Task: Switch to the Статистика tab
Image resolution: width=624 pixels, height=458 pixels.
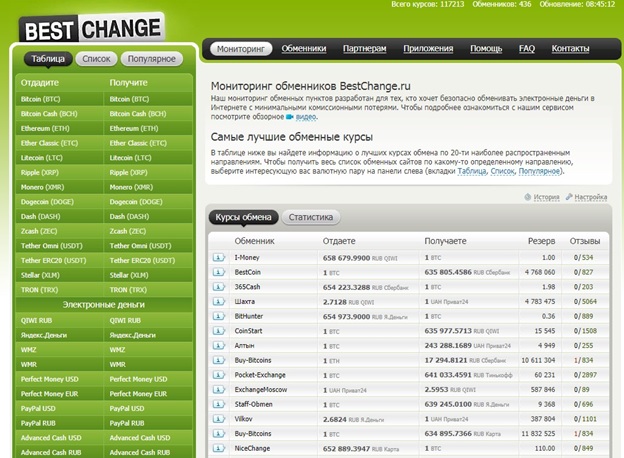Action: [x=311, y=217]
